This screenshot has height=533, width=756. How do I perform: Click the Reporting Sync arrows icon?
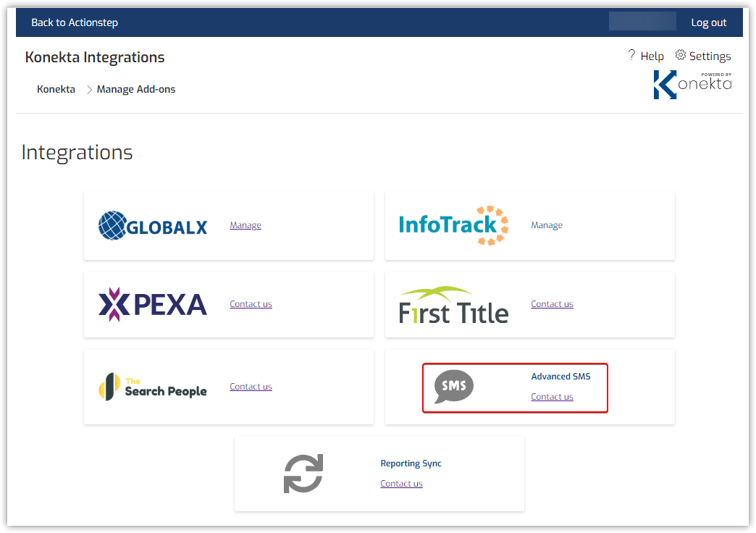click(303, 474)
